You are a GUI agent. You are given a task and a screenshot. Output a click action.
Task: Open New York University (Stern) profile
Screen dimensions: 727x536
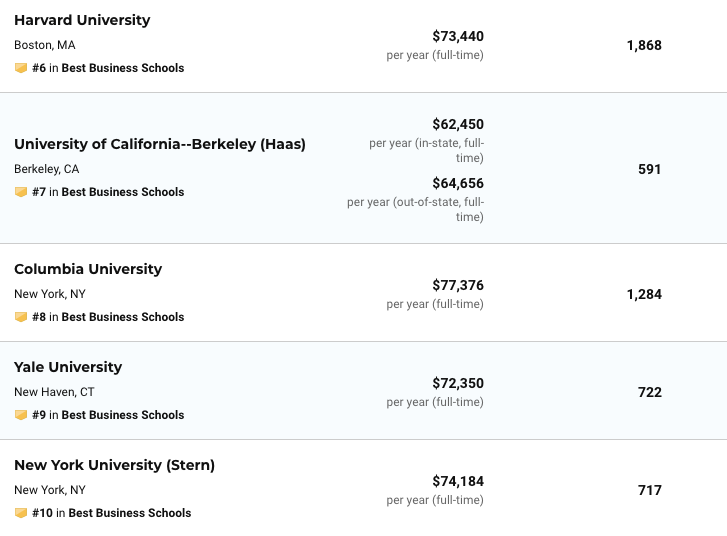(114, 465)
